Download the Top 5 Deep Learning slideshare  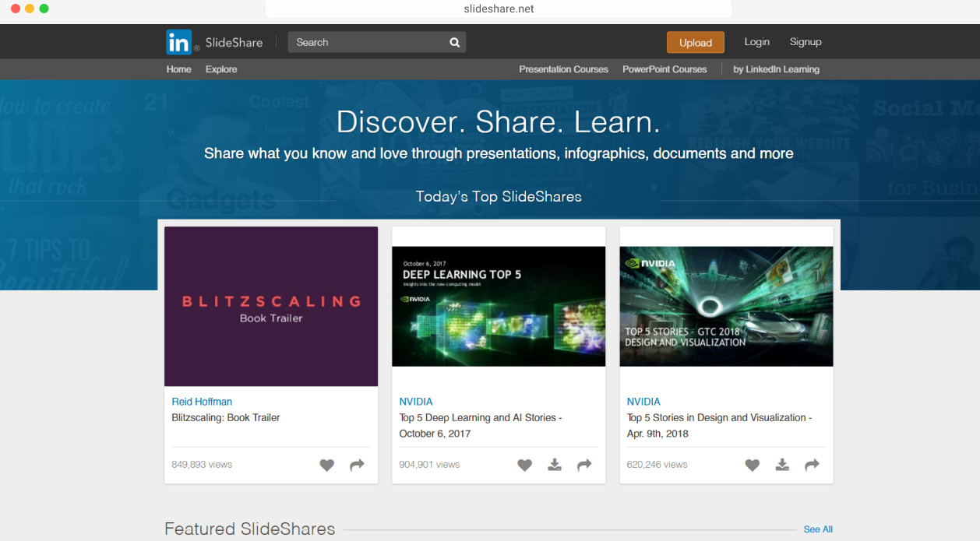coord(555,465)
